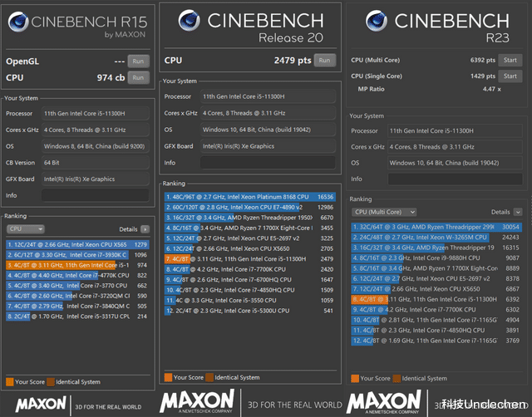
Task: Select R23 row Core i7-7700K 6302
Action: click(x=436, y=310)
